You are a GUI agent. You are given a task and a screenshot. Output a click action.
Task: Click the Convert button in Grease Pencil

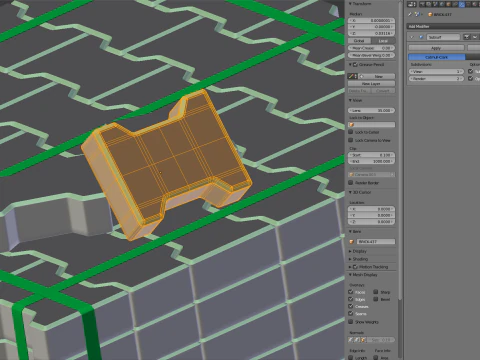[383, 91]
